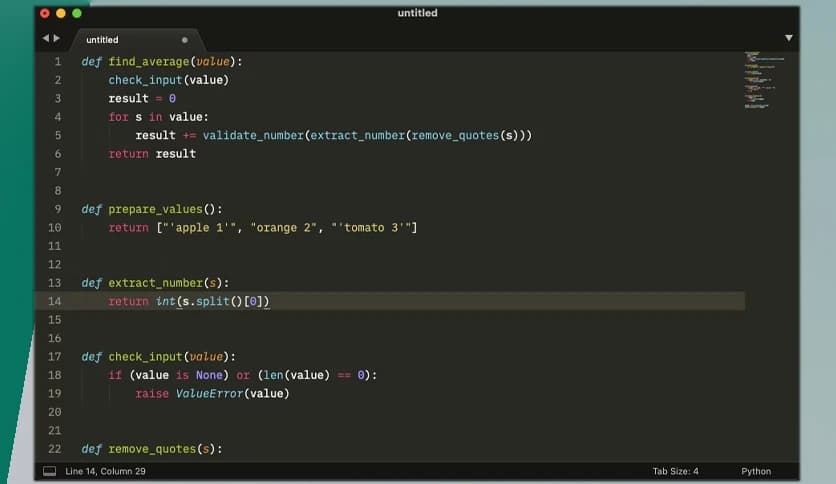Click line number 22 in the gutter
The image size is (836, 484).
tap(54, 449)
